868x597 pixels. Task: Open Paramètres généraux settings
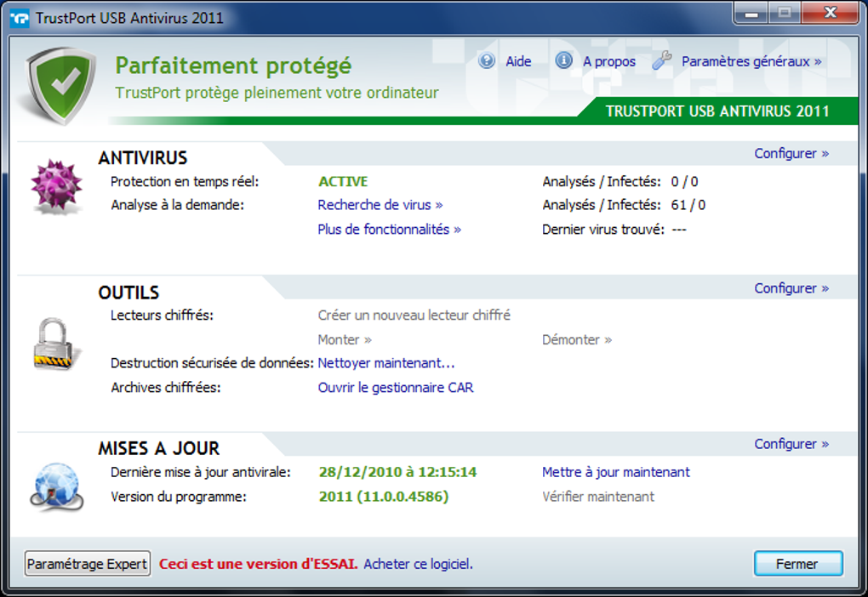tap(751, 61)
